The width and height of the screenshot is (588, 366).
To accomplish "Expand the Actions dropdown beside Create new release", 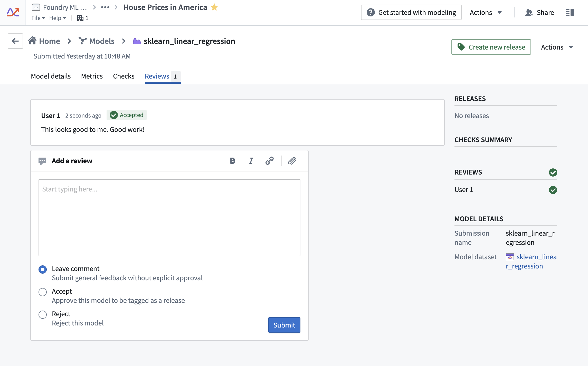I will click(557, 47).
